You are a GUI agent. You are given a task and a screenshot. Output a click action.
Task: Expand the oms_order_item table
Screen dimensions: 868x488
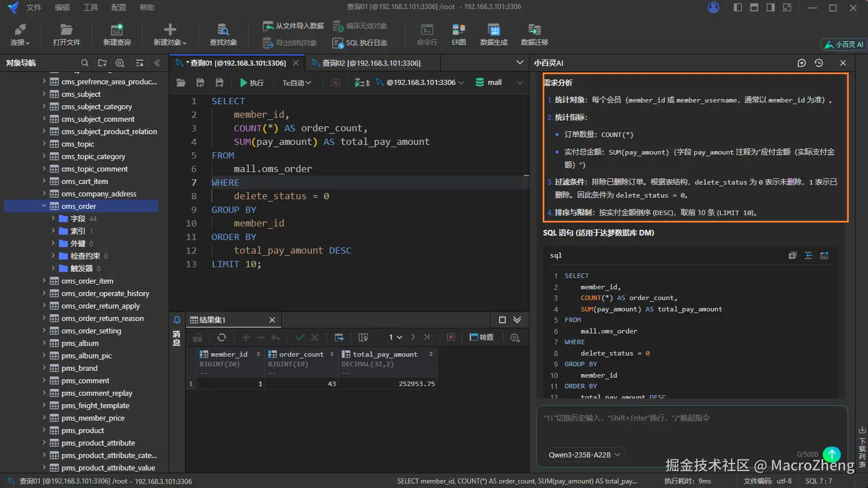[44, 281]
